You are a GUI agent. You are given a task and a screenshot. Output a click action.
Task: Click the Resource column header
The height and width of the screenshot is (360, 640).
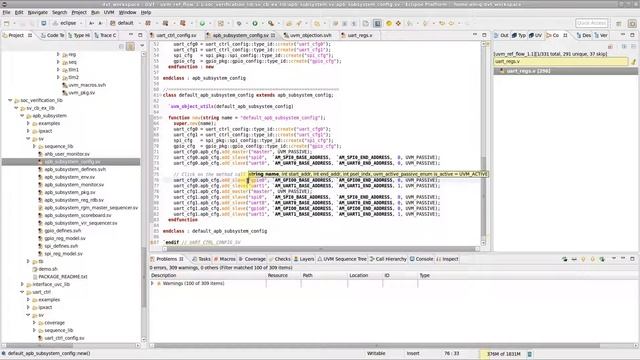pyautogui.click(x=284, y=276)
